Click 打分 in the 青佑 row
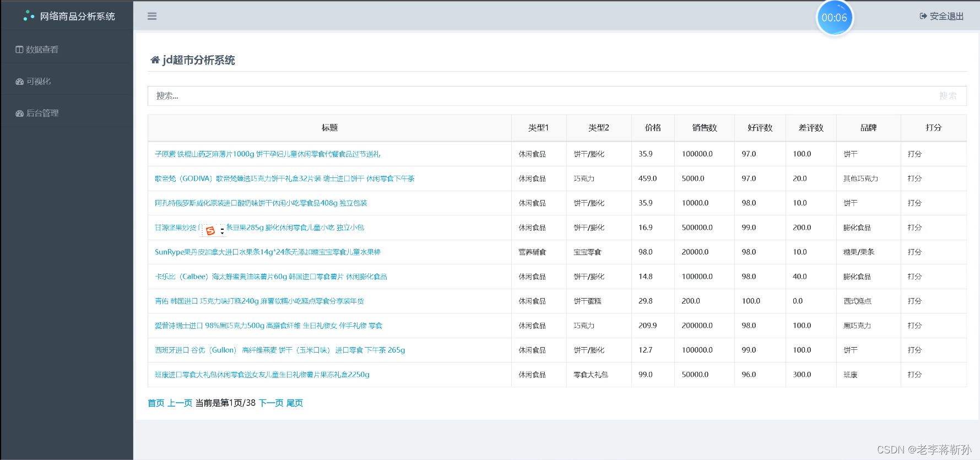The image size is (980, 460). (x=914, y=301)
